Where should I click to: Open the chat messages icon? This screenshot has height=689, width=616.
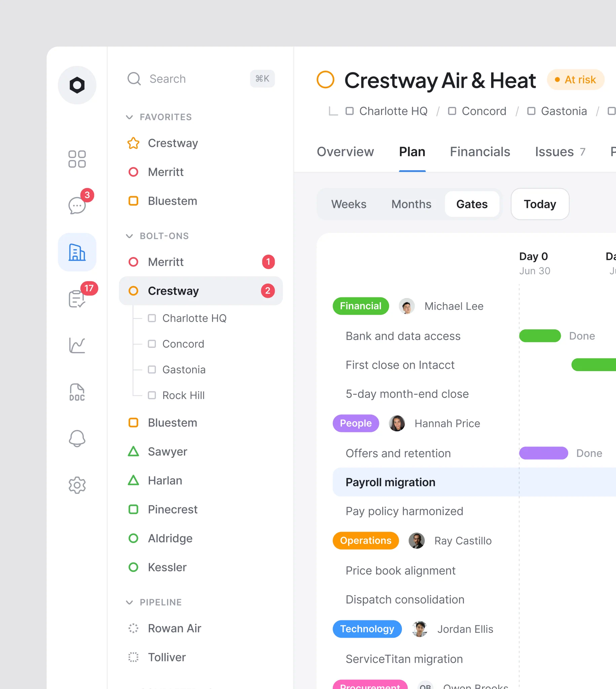(77, 205)
